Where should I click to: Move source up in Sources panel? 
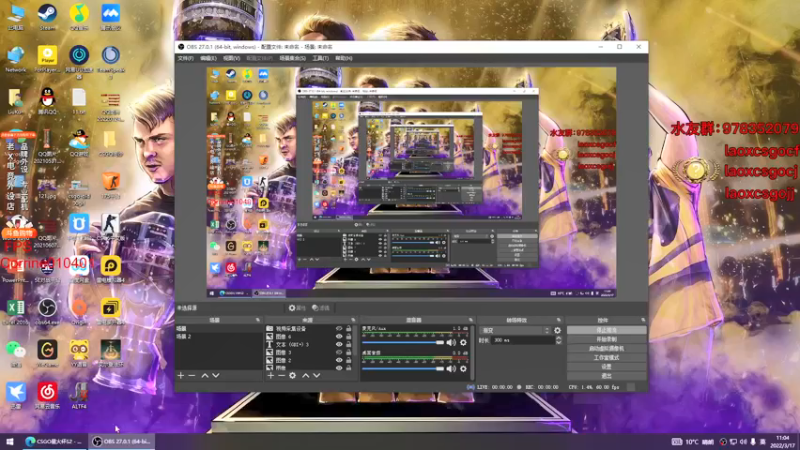click(305, 376)
